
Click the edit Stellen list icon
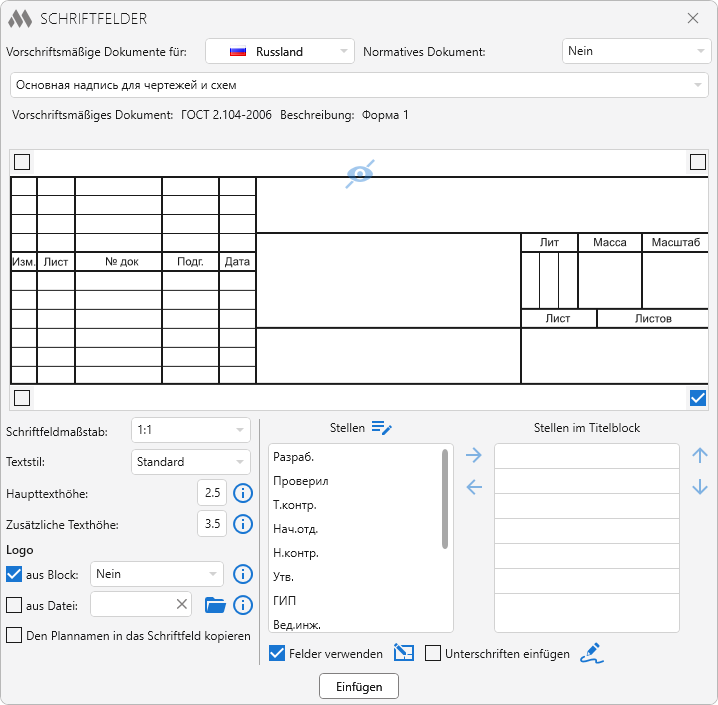381,428
